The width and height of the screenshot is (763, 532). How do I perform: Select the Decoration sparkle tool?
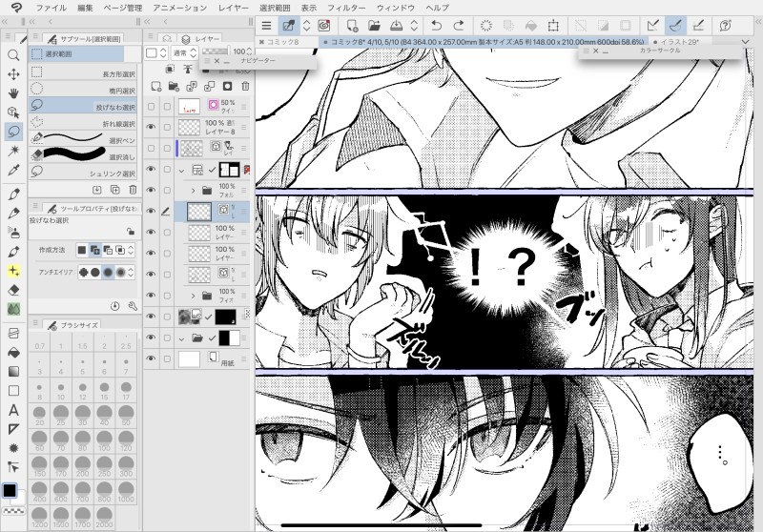[13, 271]
